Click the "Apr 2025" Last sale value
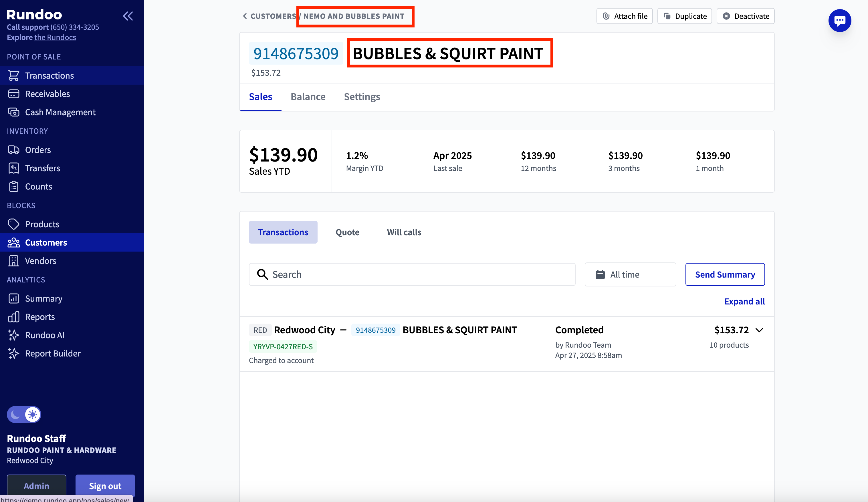Screen dimensions: 868x502 click(452, 156)
